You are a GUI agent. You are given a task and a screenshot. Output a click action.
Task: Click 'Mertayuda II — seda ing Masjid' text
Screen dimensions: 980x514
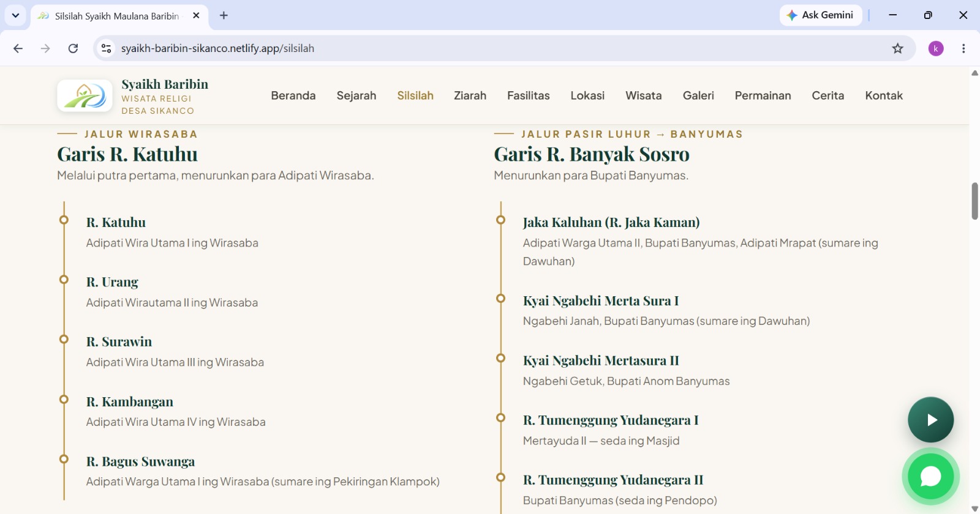(601, 441)
